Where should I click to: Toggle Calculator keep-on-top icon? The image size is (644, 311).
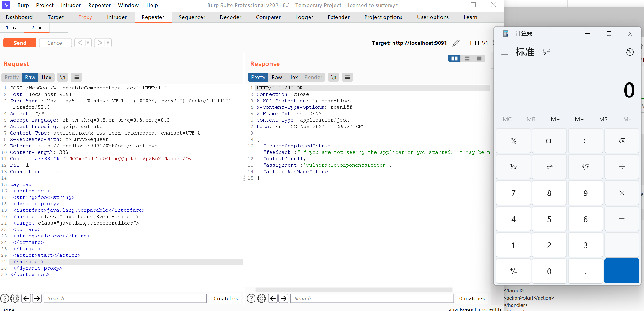(547, 52)
